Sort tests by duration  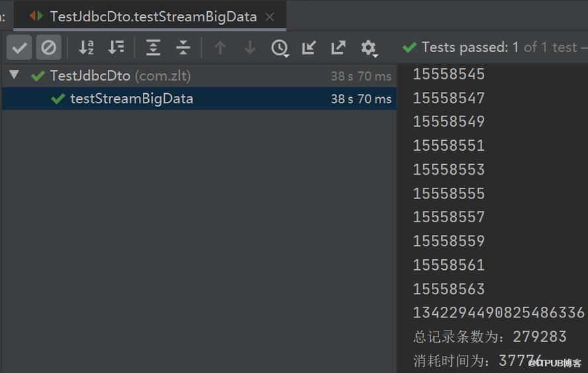[116, 48]
